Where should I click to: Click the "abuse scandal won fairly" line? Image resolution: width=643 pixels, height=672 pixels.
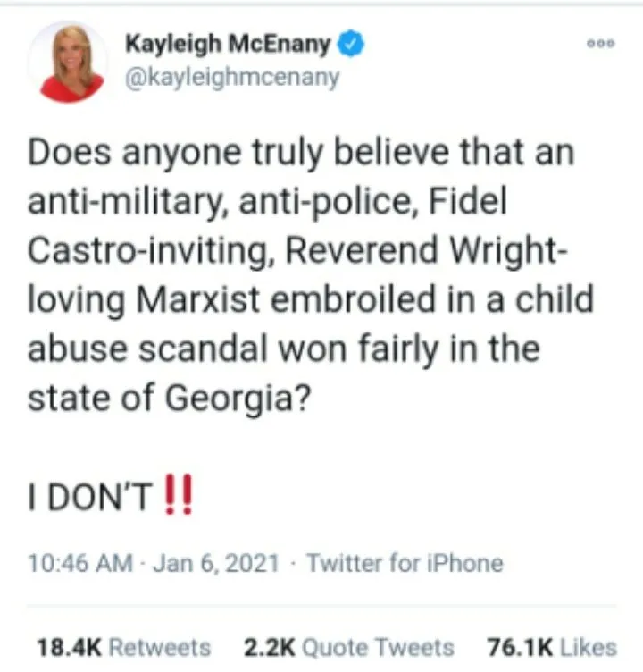(284, 349)
